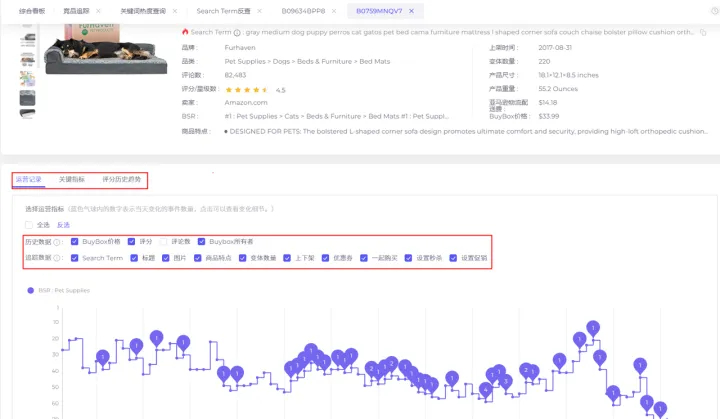The width and height of the screenshot is (720, 419).
Task: Open the 评分历史趋势 tab
Action: click(122, 180)
